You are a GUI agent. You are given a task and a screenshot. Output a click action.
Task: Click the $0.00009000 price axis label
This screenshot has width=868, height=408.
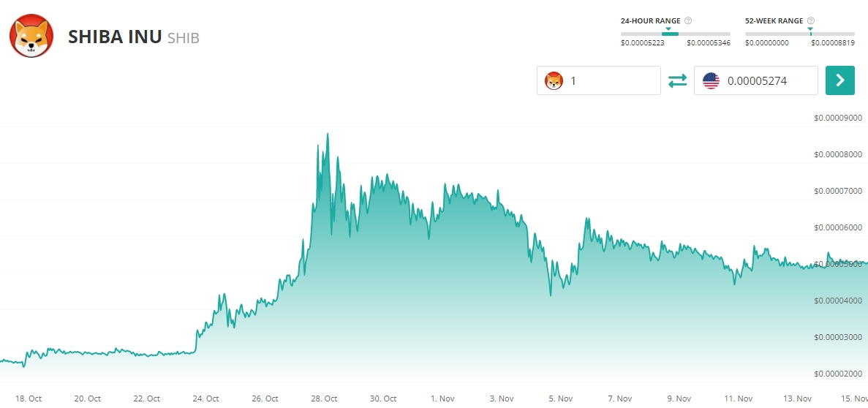(x=839, y=118)
